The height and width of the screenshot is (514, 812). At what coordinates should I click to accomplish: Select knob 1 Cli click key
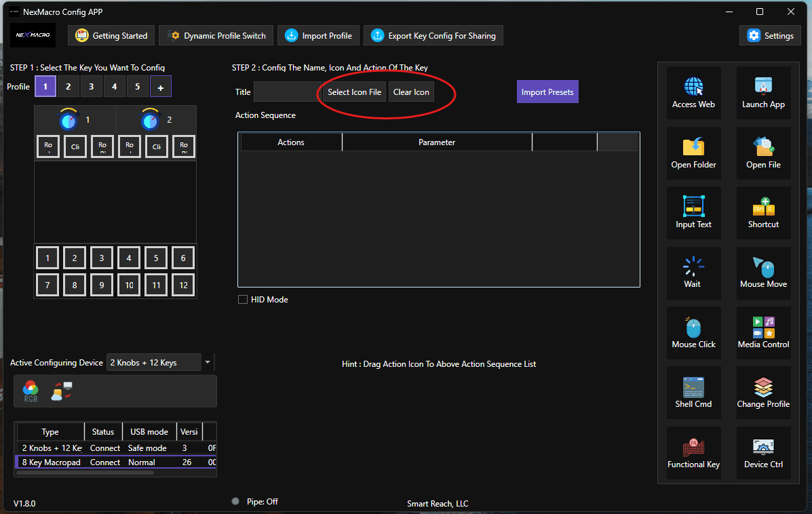[x=75, y=146]
